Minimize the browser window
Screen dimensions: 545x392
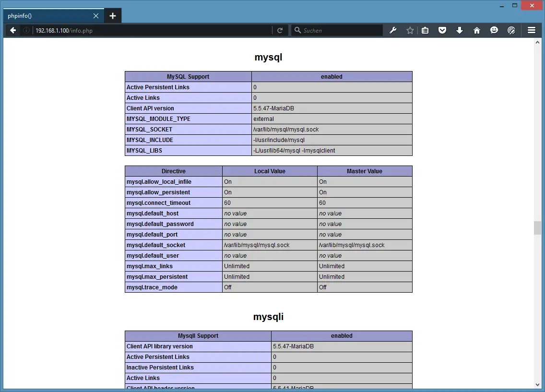coord(502,6)
